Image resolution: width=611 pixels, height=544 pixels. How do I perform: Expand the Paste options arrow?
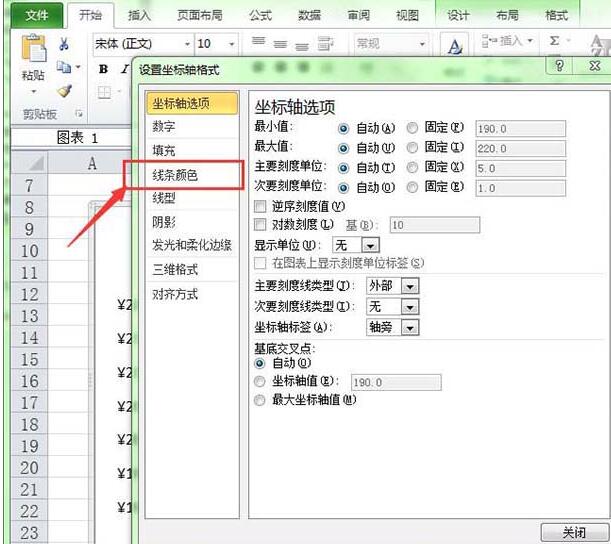34,92
